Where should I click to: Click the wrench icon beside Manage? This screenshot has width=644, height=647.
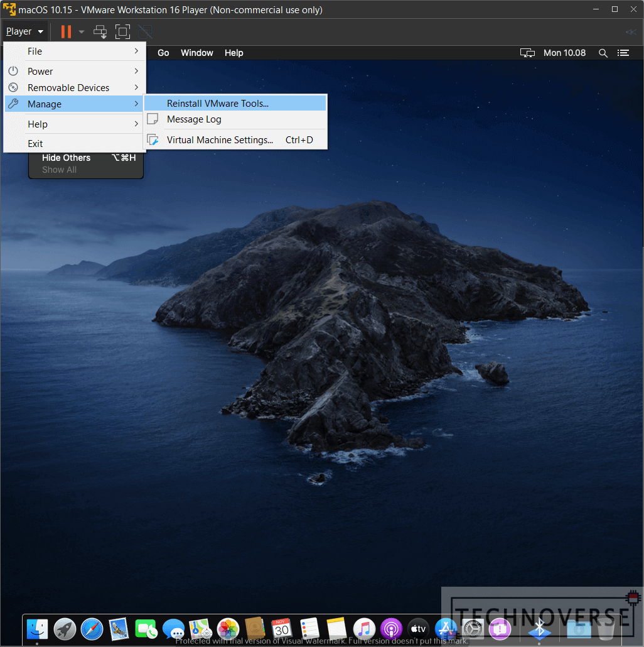(13, 104)
